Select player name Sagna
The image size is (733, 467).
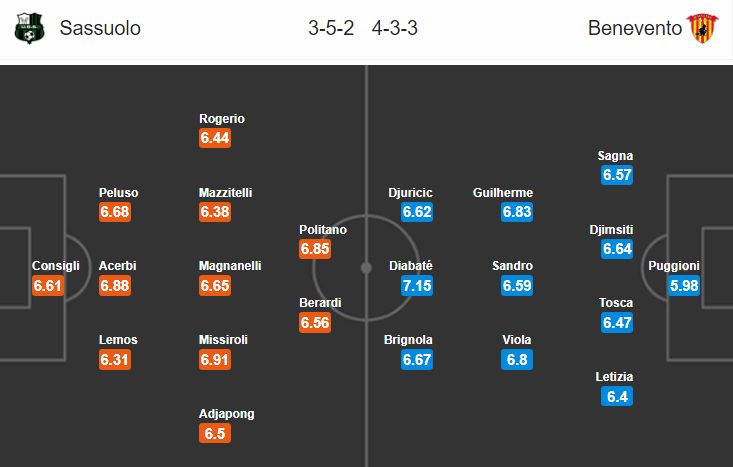pyautogui.click(x=615, y=156)
